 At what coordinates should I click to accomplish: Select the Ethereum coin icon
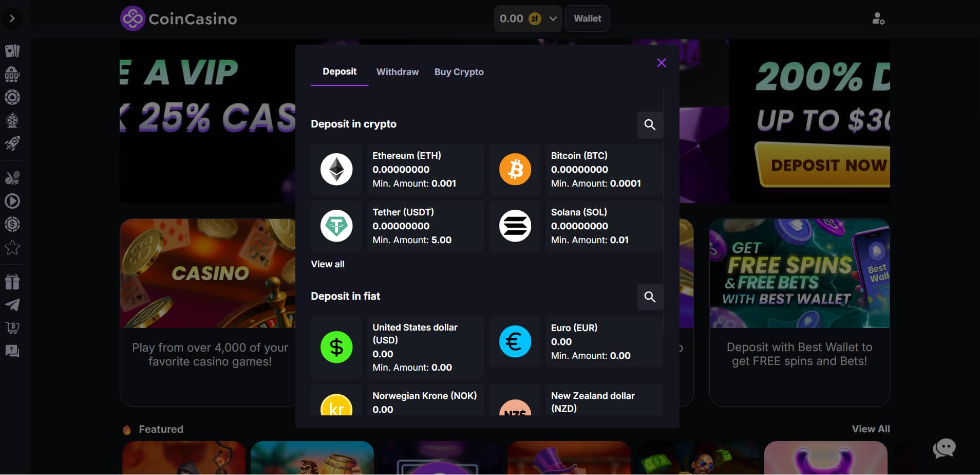coord(336,169)
